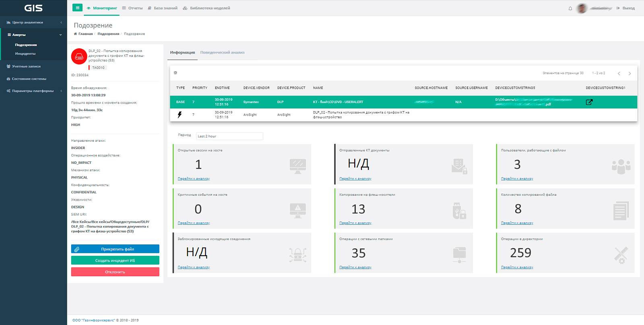Go to next table page arrow

click(x=630, y=73)
